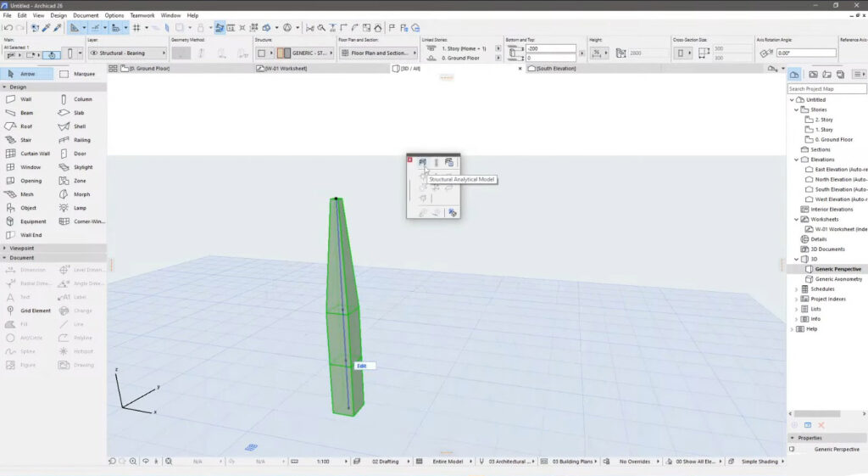Click the Axis Rotation Angle input field

806,53
